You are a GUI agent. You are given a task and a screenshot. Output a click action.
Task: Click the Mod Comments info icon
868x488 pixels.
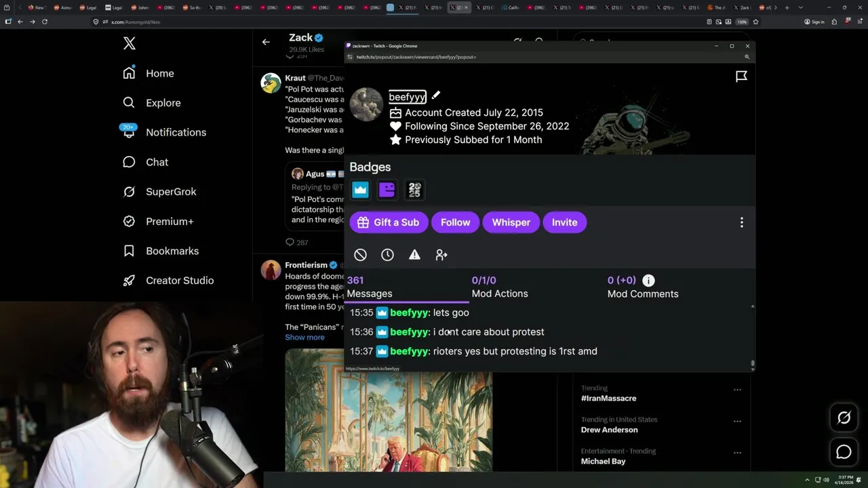648,280
